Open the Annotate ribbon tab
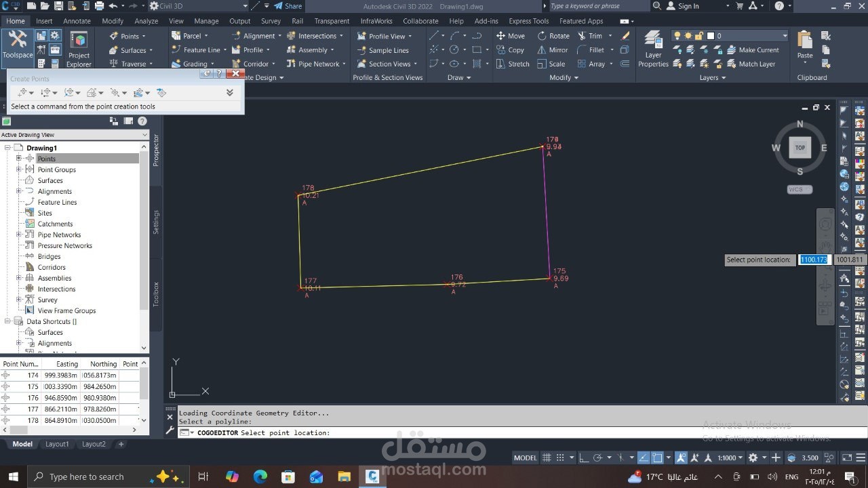Screen dimensions: 868x488 (77, 21)
